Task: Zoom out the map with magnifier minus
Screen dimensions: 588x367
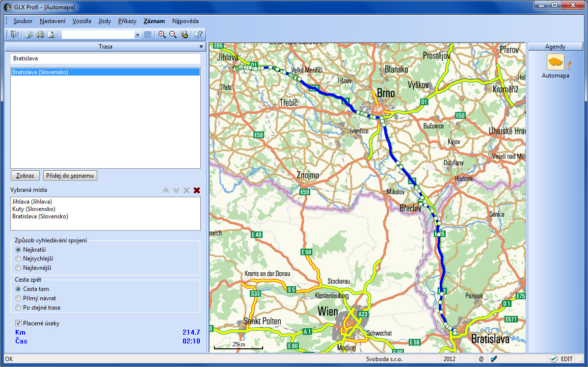Action: pyautogui.click(x=173, y=35)
